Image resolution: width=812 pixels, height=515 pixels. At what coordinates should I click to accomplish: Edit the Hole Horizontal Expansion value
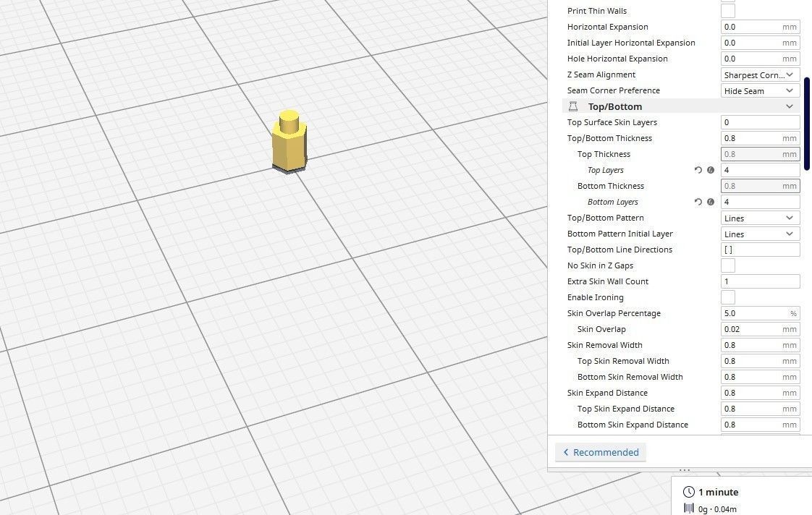click(x=760, y=59)
